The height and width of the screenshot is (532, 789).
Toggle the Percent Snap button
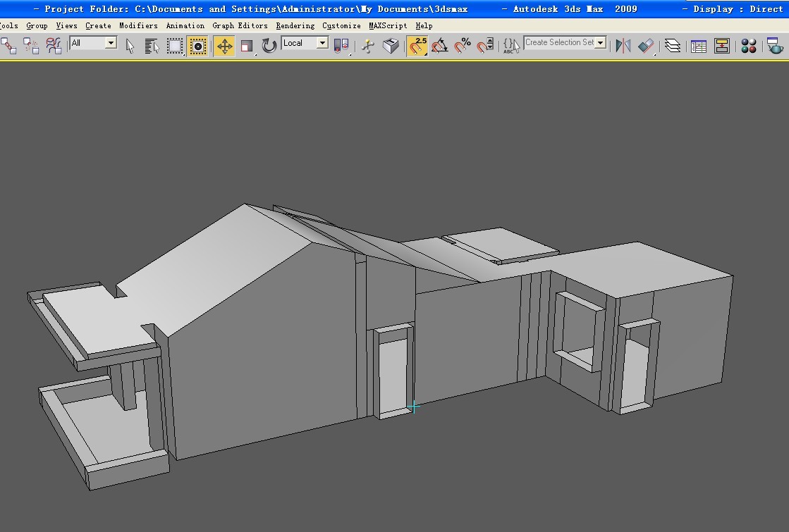point(463,47)
